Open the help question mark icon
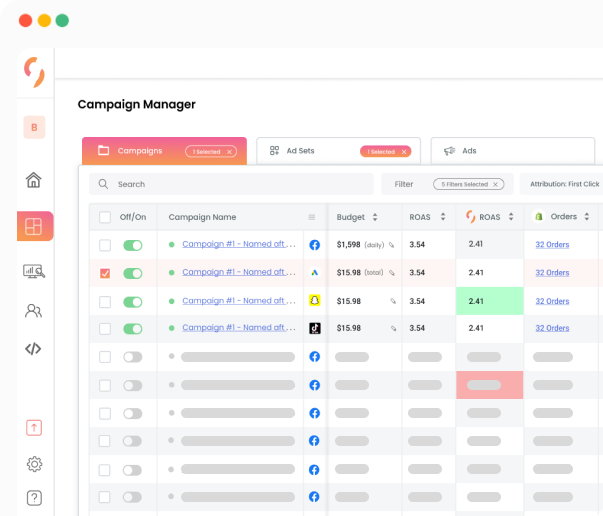This screenshot has width=603, height=516. pos(34,498)
